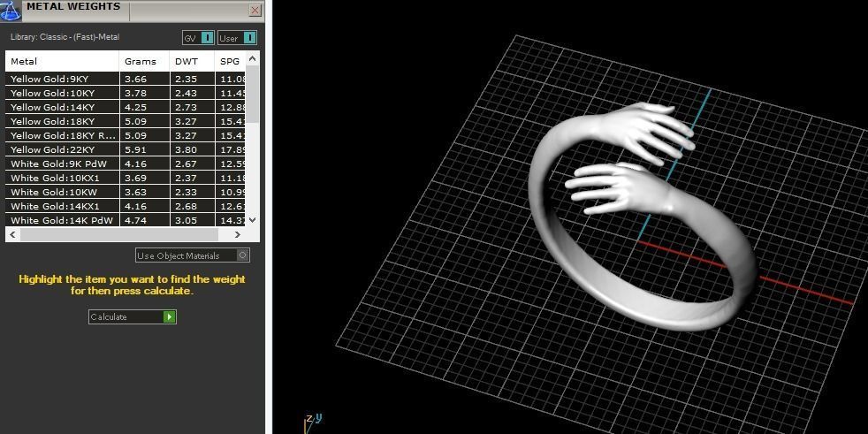Click the XYZ axis indicator in viewport
The image size is (868, 434).
[313, 423]
